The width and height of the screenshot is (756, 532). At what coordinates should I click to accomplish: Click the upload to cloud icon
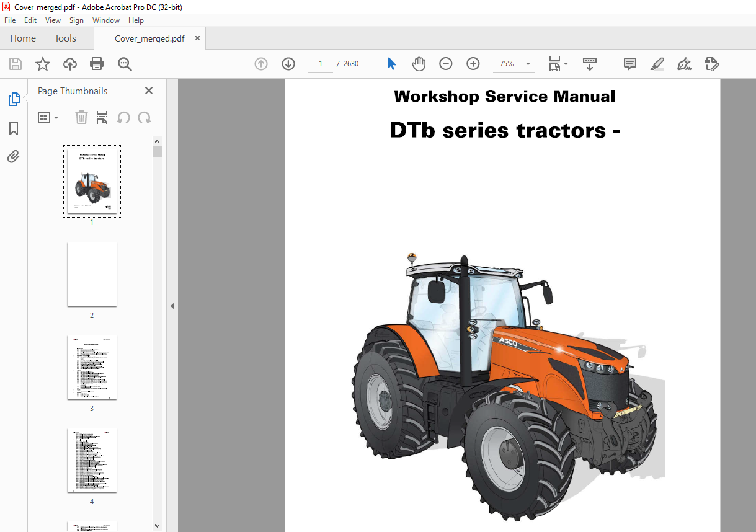point(70,64)
